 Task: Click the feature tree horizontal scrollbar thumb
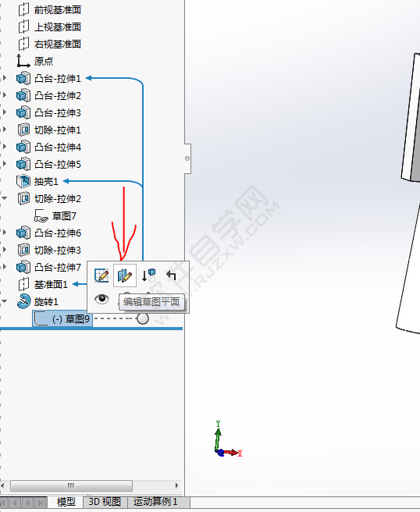pyautogui.click(x=71, y=485)
